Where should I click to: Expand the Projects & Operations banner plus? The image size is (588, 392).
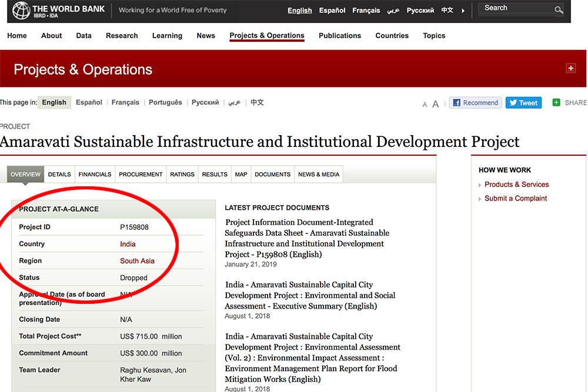571,69
